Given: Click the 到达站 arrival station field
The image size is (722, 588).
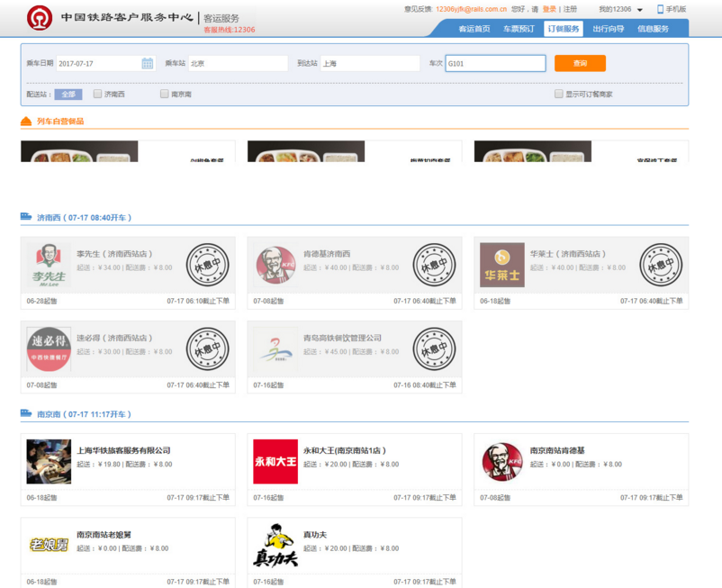Looking at the screenshot, I should (x=369, y=64).
